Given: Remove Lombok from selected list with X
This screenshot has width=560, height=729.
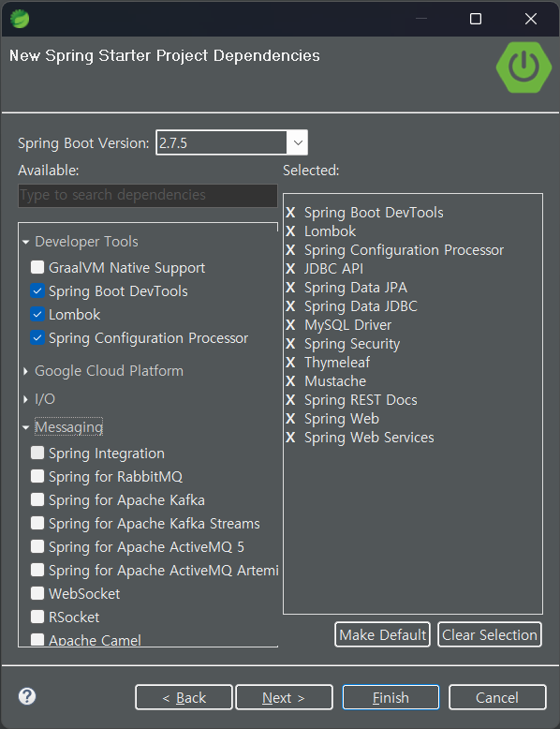Looking at the screenshot, I should [x=290, y=231].
